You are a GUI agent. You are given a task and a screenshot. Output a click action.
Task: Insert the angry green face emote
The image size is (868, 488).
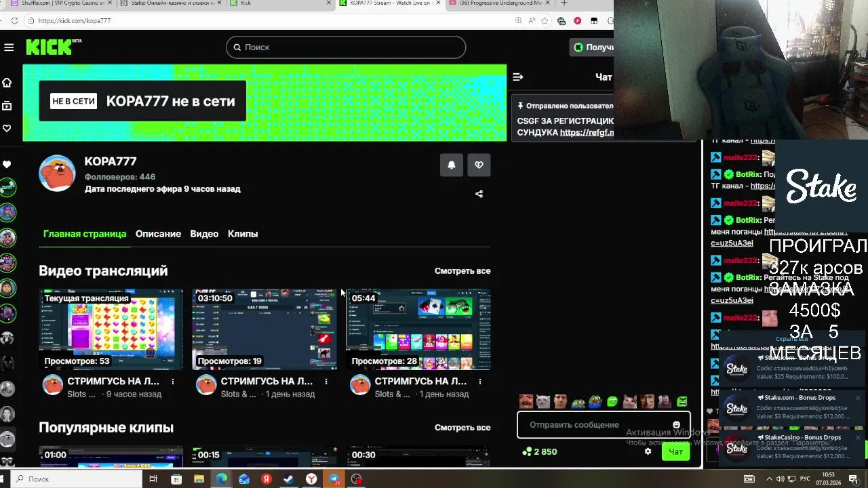[x=682, y=401]
